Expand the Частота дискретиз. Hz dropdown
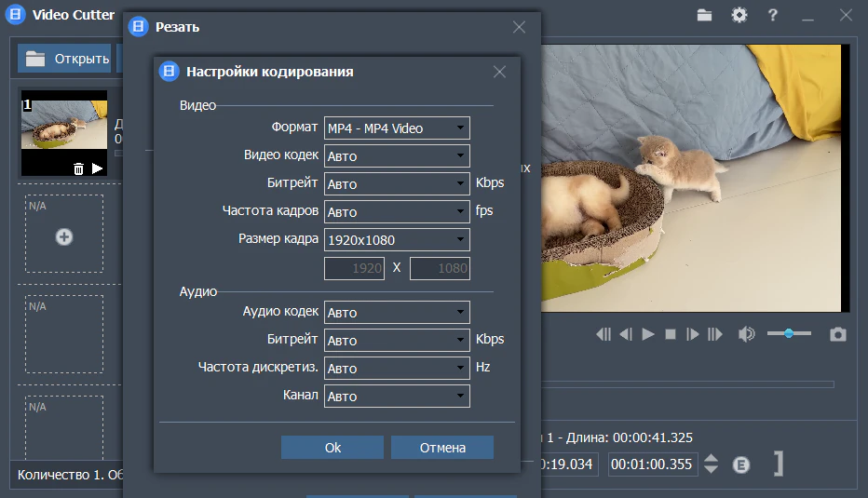 click(397, 368)
